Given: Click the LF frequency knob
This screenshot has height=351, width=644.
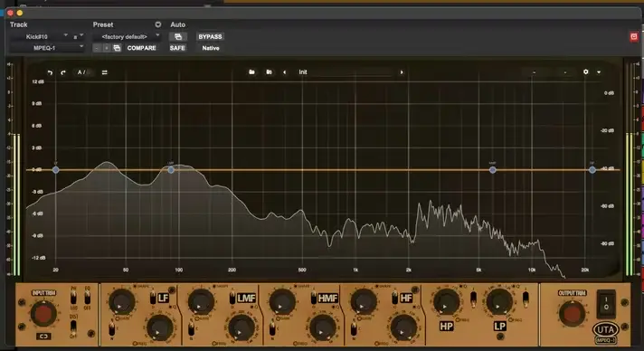Looking at the screenshot, I should tap(160, 328).
